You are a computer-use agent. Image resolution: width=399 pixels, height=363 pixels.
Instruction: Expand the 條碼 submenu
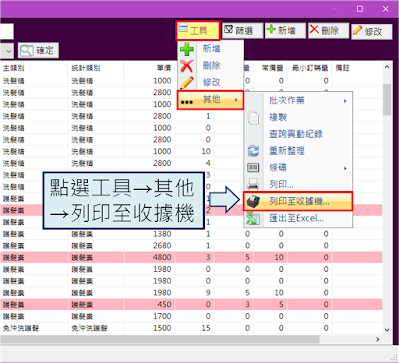(x=298, y=168)
